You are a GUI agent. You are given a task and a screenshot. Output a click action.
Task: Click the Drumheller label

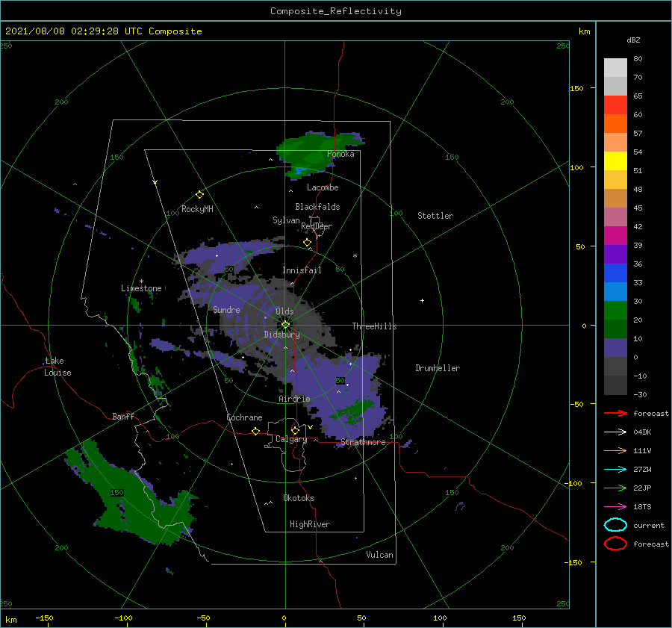(438, 368)
